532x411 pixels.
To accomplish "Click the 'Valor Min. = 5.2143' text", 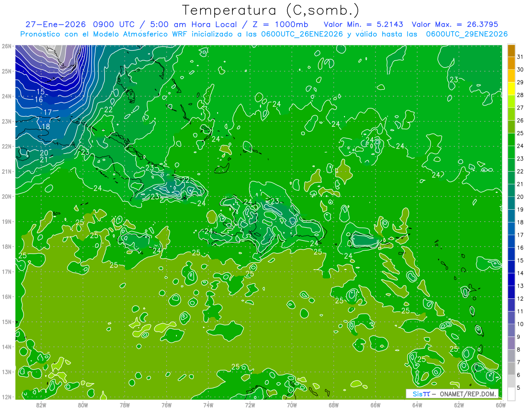I will tap(364, 24).
